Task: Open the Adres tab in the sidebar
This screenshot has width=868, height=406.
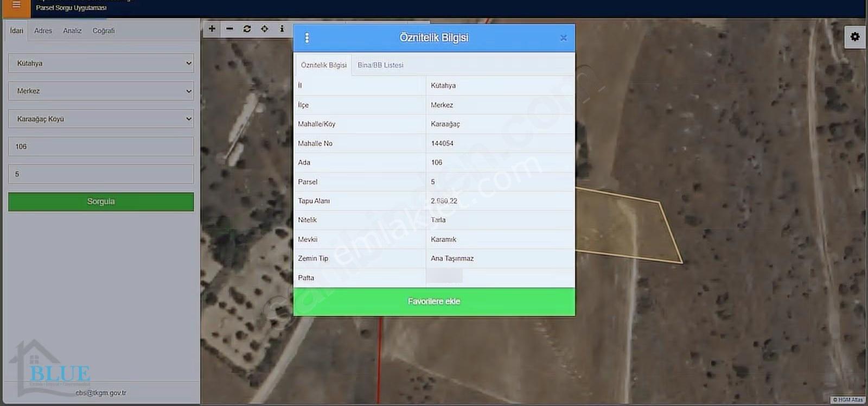Action: click(x=43, y=31)
